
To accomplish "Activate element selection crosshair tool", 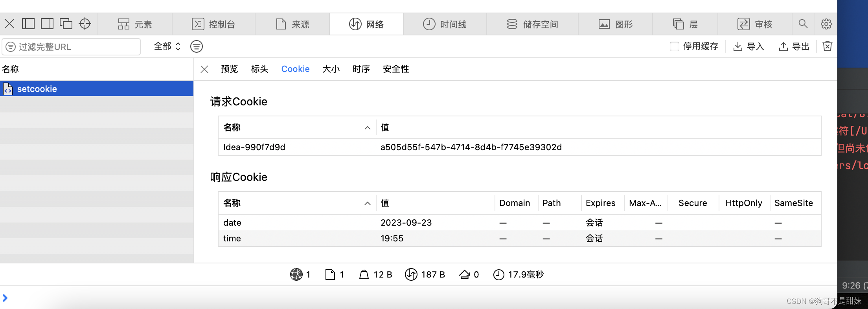I will (85, 24).
